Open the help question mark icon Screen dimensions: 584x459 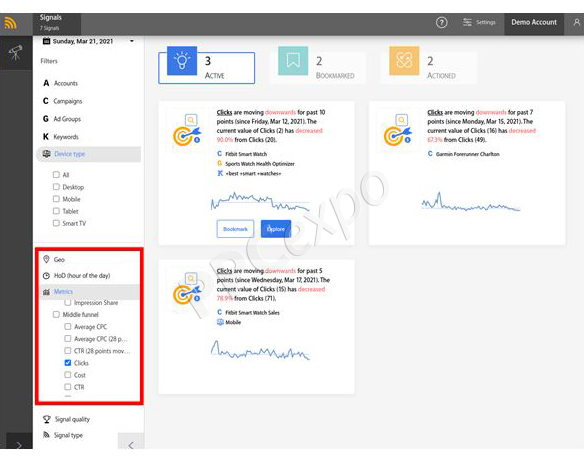click(x=441, y=22)
